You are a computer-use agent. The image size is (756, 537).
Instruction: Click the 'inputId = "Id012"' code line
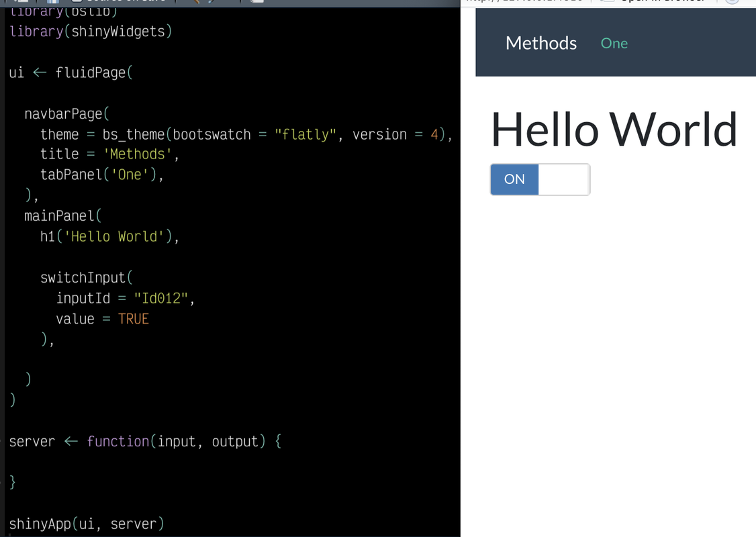pyautogui.click(x=126, y=299)
